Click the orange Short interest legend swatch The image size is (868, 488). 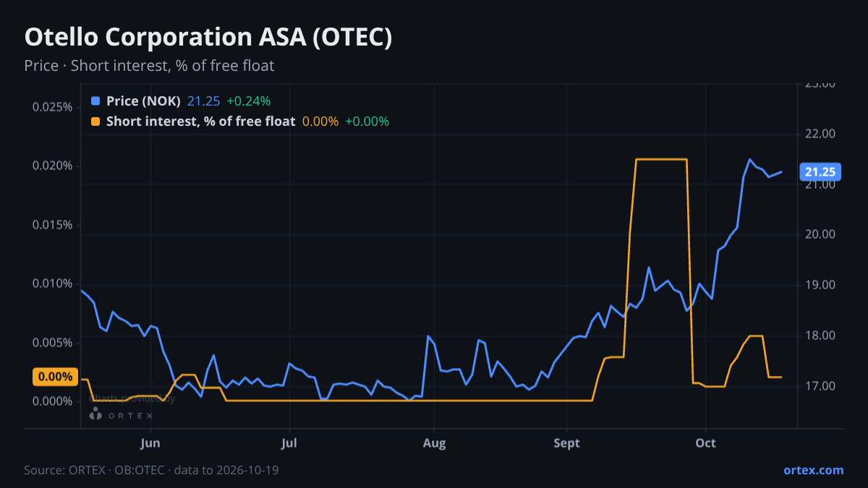(x=95, y=121)
